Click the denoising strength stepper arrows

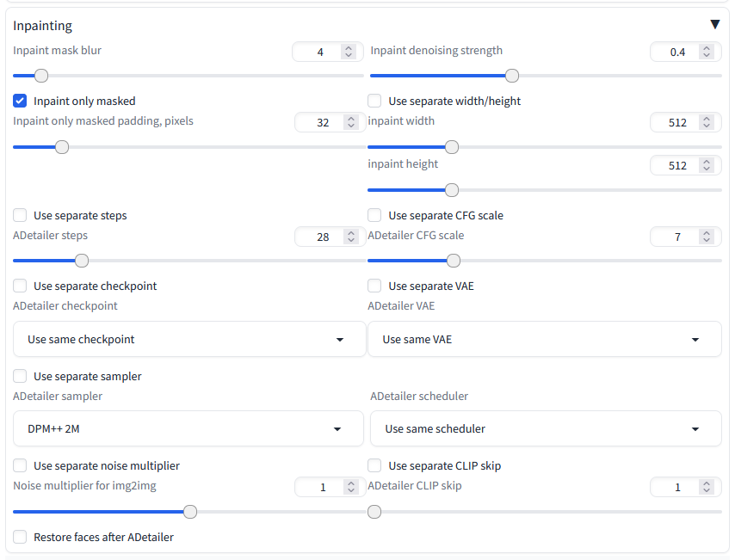click(x=707, y=52)
